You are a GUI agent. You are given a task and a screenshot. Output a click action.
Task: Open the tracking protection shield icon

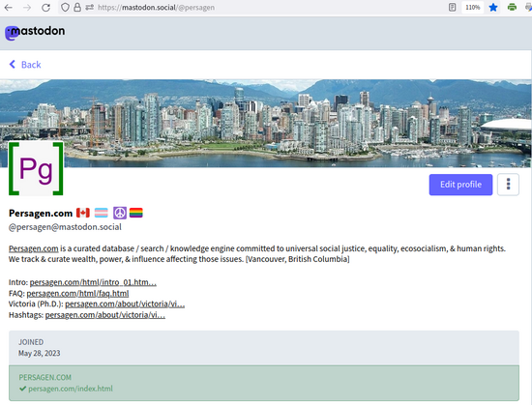click(x=65, y=7)
